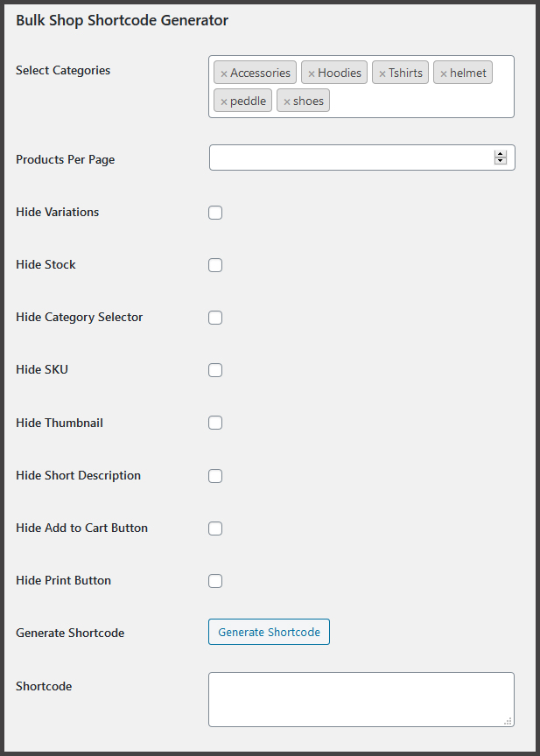
Task: Remove the Hoodies category tag
Action: click(x=312, y=73)
